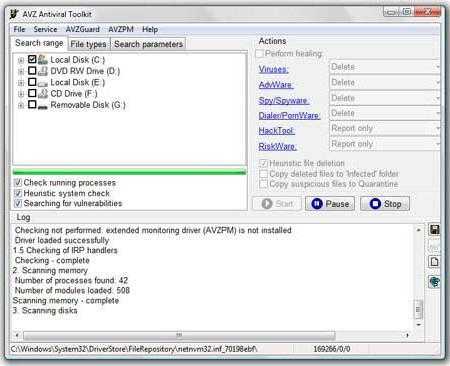This screenshot has height=366, width=450.
Task: Click the CD Drive (F:) icon
Action: coord(43,94)
